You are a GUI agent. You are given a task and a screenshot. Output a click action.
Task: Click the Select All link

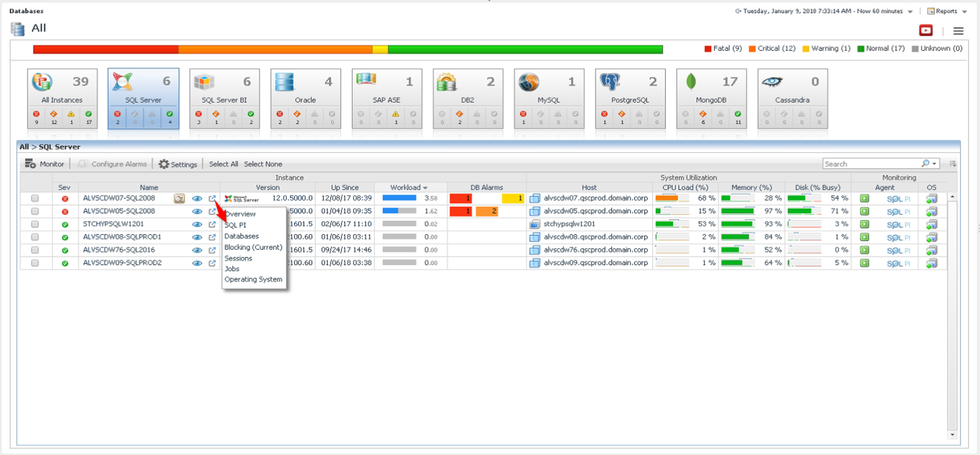click(223, 164)
